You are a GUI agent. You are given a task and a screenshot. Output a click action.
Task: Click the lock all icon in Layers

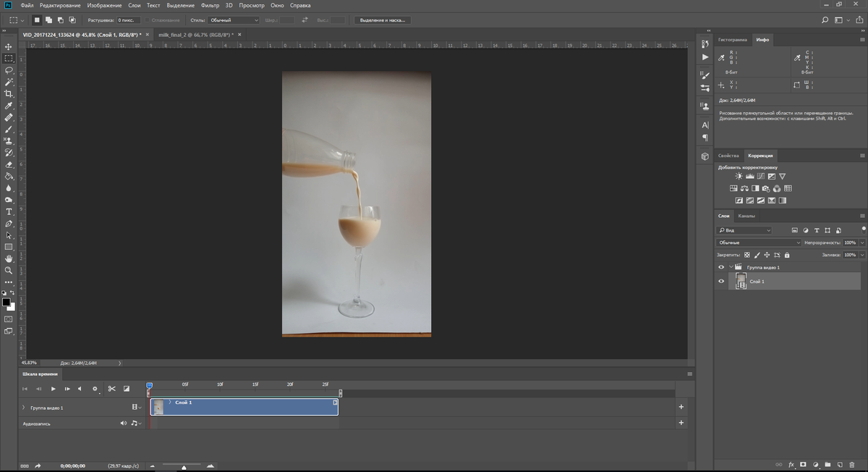click(x=787, y=255)
